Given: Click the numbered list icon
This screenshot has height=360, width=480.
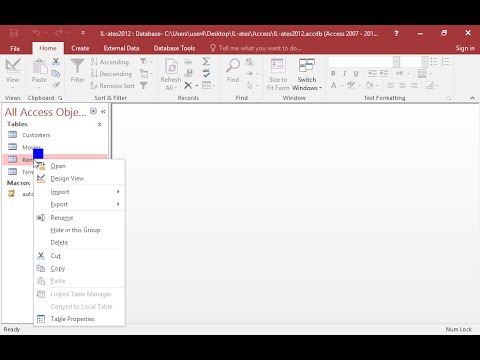Looking at the screenshot, I should coord(446,61).
